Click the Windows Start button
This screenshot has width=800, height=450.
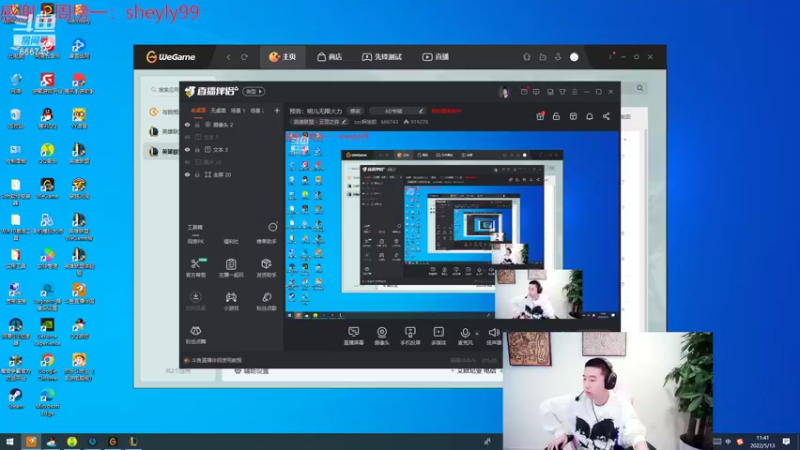click(10, 441)
